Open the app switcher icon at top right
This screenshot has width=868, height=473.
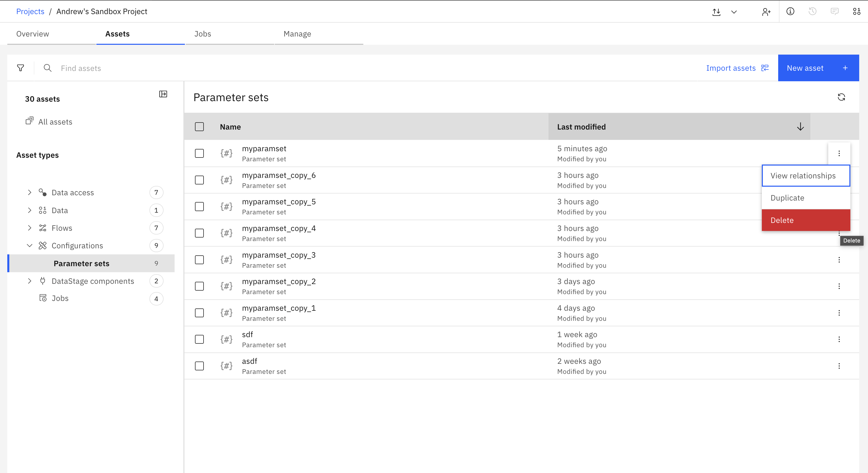tap(856, 12)
